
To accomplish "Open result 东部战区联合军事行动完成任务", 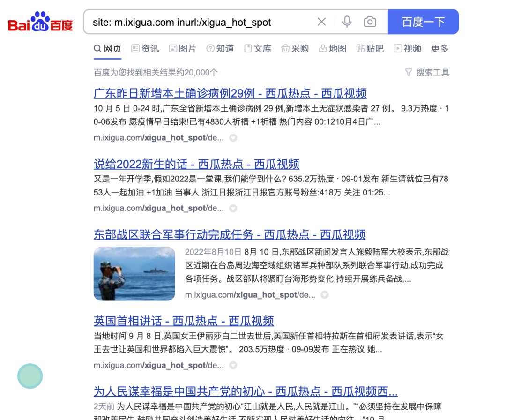I will click(x=230, y=234).
